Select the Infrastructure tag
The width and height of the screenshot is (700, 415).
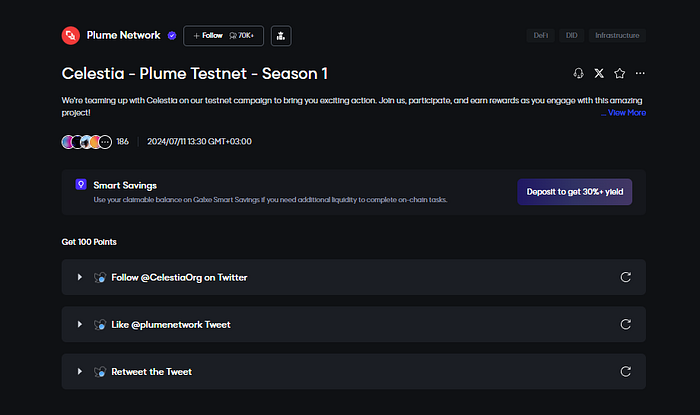pyautogui.click(x=617, y=35)
